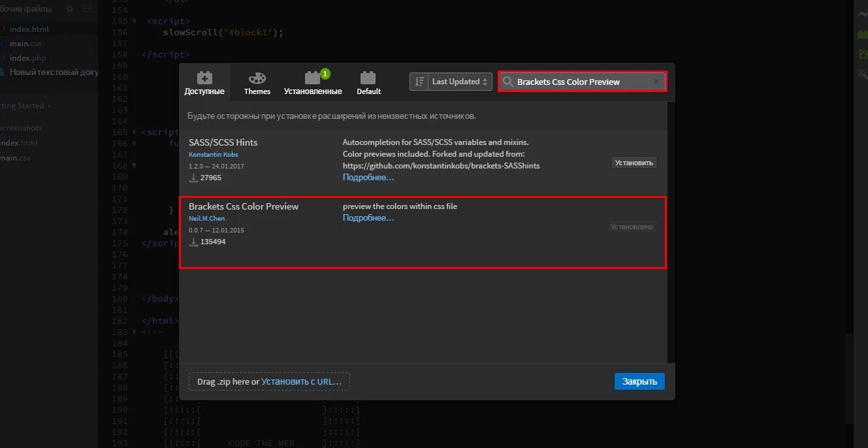Click download icon next to 135494
Screen dimensions: 868x448
click(193, 242)
